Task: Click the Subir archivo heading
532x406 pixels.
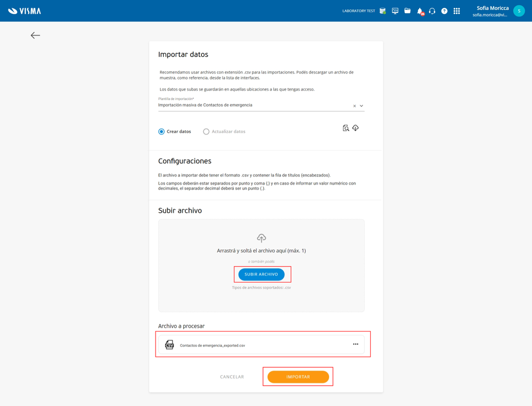Action: coord(180,211)
